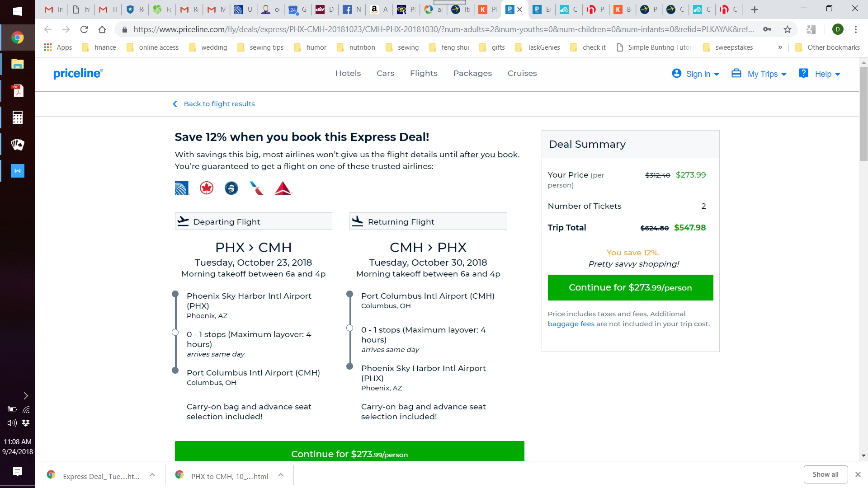Click the United Airlines logo

pos(182,188)
